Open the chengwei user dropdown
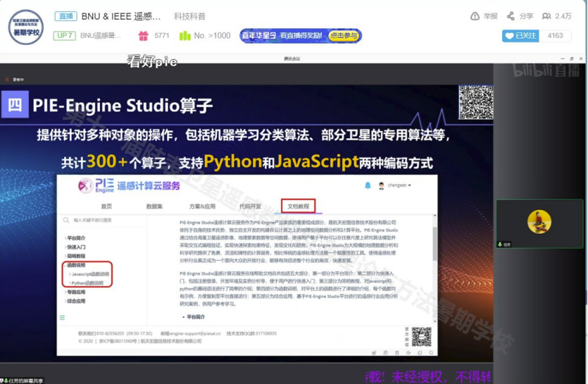This screenshot has width=588, height=384. [399, 185]
